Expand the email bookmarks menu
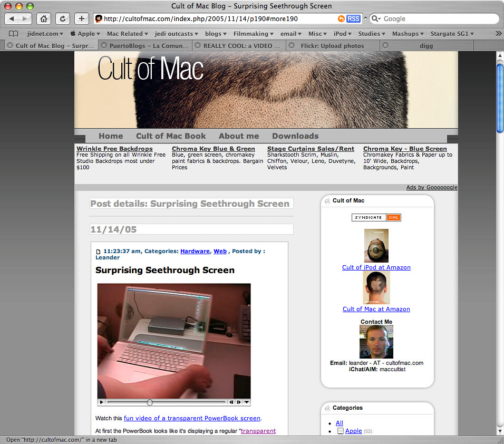 [291, 34]
